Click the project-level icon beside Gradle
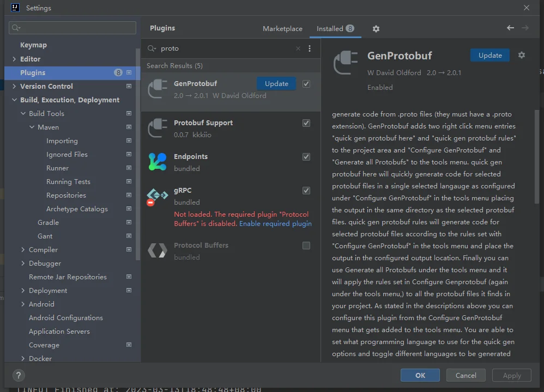This screenshot has width=544, height=392. pos(129,222)
